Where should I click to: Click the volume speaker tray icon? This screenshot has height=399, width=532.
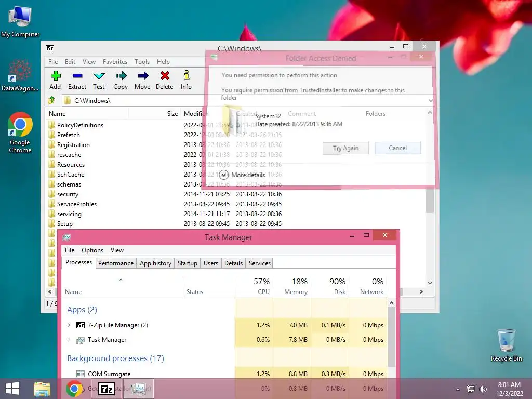[x=483, y=389]
